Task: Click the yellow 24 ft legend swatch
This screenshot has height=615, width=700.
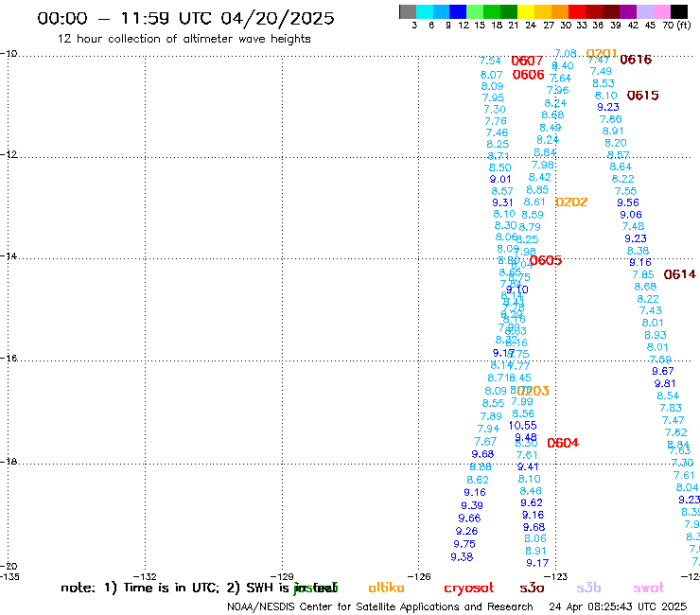Action: [x=526, y=11]
